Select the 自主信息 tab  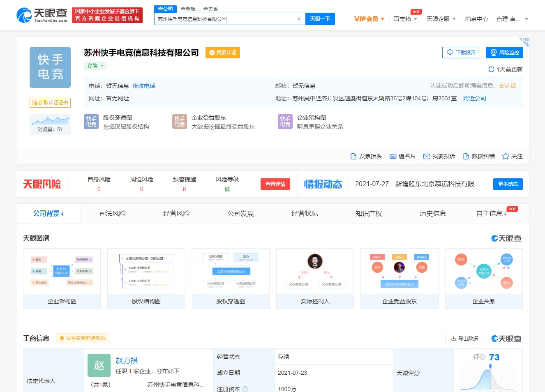(x=492, y=214)
